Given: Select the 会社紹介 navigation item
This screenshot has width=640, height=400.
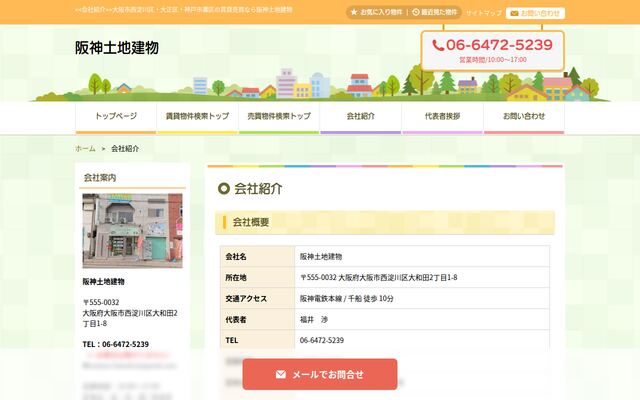Looking at the screenshot, I should [360, 117].
